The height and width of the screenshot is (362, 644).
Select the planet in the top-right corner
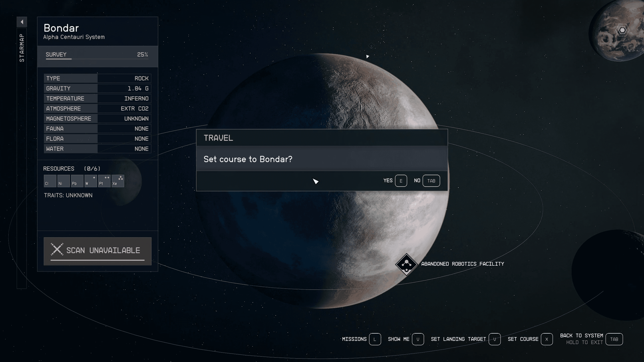click(616, 30)
